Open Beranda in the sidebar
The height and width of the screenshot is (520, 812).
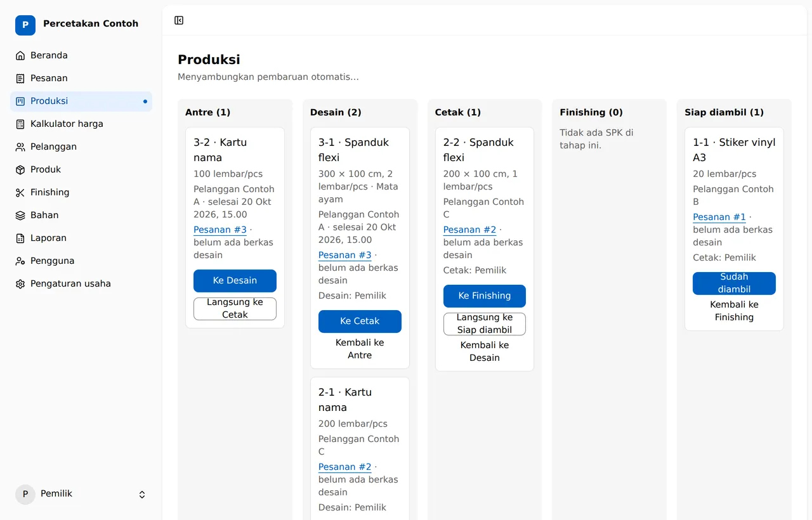(x=81, y=55)
